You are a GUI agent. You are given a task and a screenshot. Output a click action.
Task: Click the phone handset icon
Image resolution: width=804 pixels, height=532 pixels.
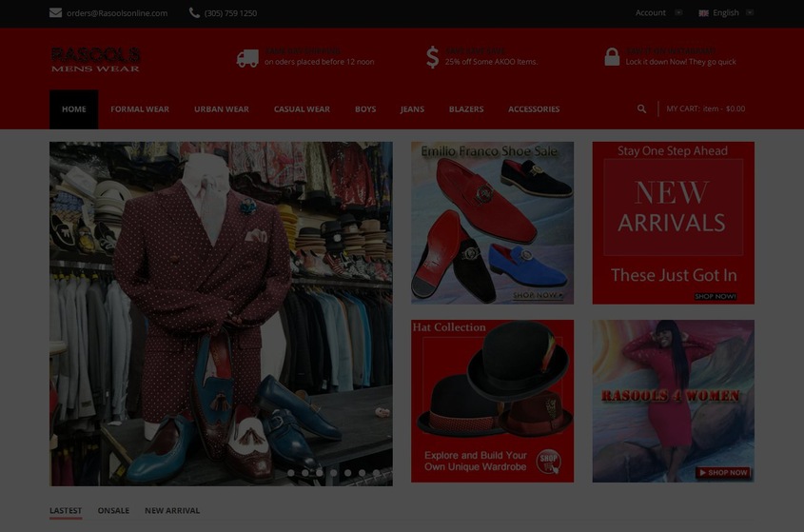point(194,12)
